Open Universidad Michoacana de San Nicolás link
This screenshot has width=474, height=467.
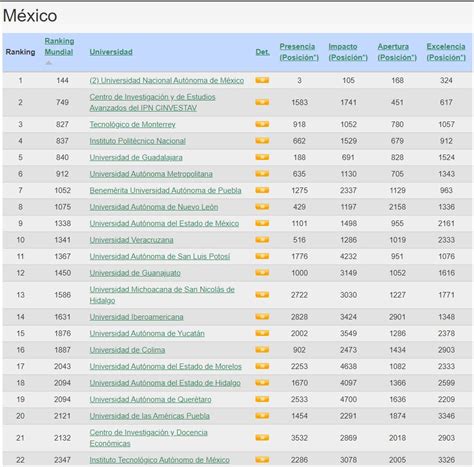coord(162,295)
